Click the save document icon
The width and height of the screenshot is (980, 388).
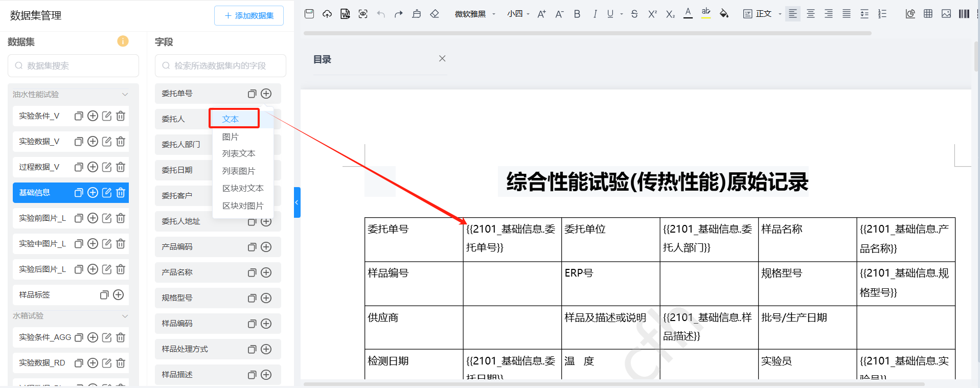click(309, 14)
